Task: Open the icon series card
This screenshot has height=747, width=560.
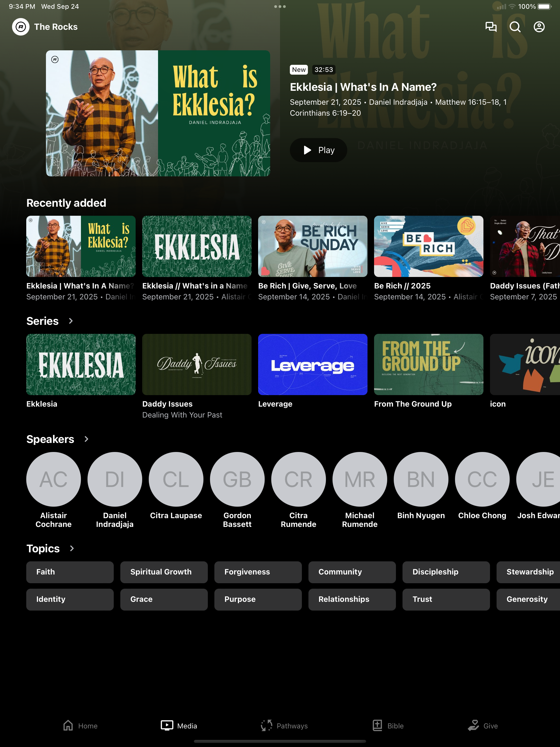Action: [x=525, y=364]
